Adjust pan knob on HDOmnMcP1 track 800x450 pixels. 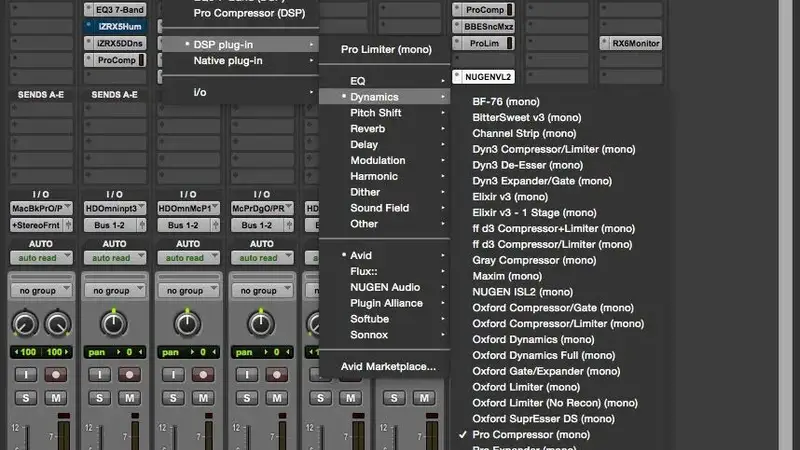[187, 323]
